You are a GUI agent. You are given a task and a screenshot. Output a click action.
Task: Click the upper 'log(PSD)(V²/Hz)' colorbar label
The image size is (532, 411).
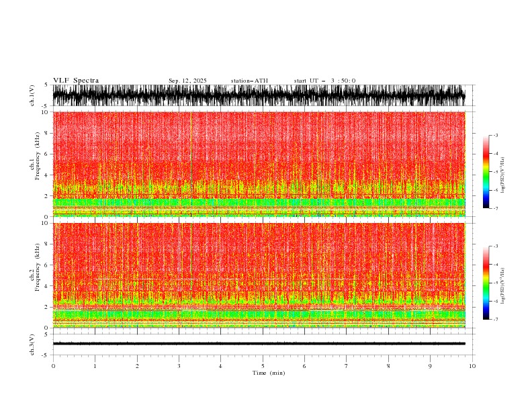[503, 175]
